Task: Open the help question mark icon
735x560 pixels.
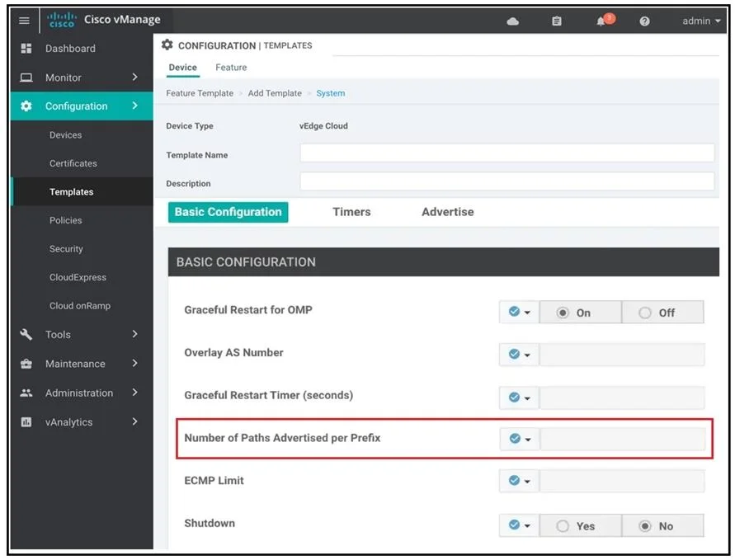Action: [644, 21]
